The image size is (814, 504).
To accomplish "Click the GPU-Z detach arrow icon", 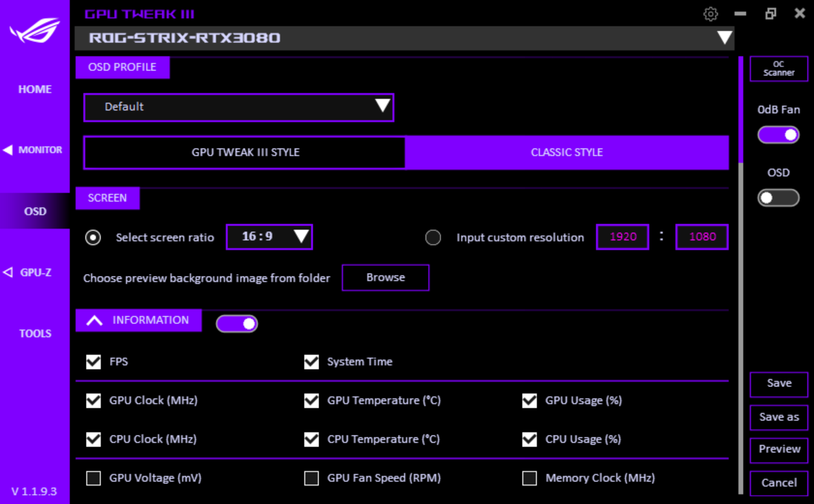I will [8, 273].
